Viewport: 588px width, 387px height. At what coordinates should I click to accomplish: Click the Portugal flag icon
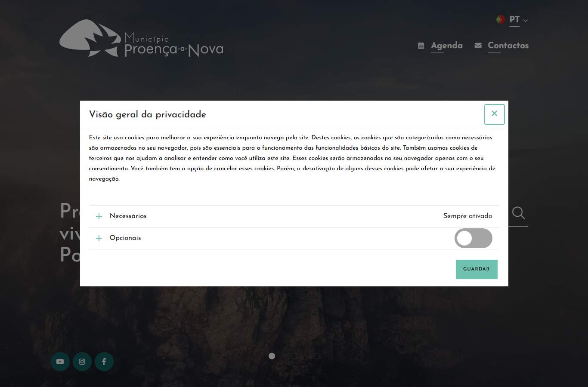[501, 19]
